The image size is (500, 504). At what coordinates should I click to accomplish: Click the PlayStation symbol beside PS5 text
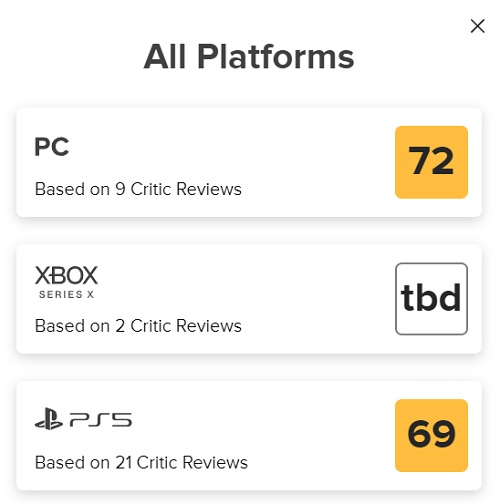[x=49, y=419]
